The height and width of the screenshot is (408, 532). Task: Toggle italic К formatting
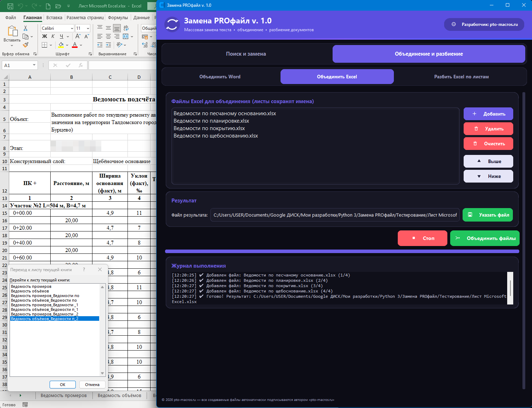53,37
